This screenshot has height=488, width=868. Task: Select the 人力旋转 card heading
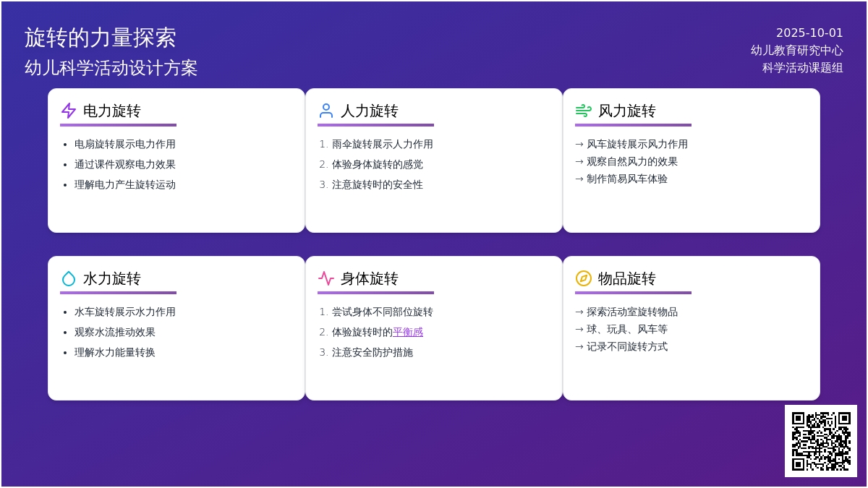coord(370,111)
